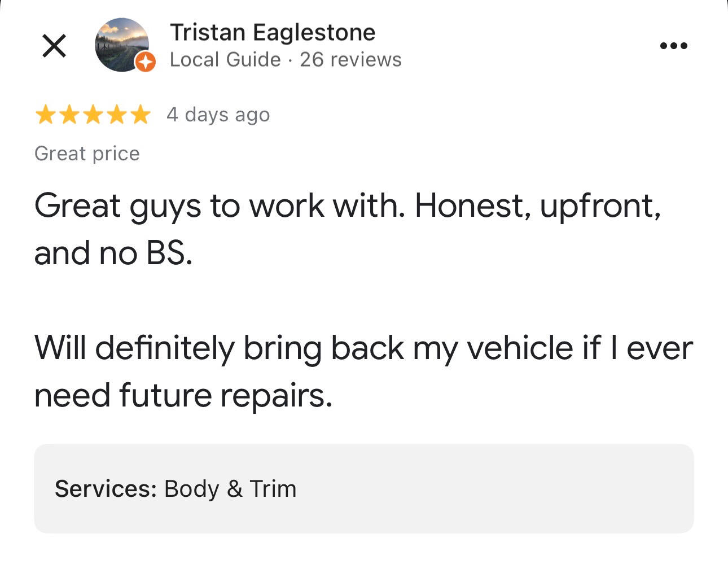Click the second rating star
Viewport: 728px width, 564px height.
point(69,115)
